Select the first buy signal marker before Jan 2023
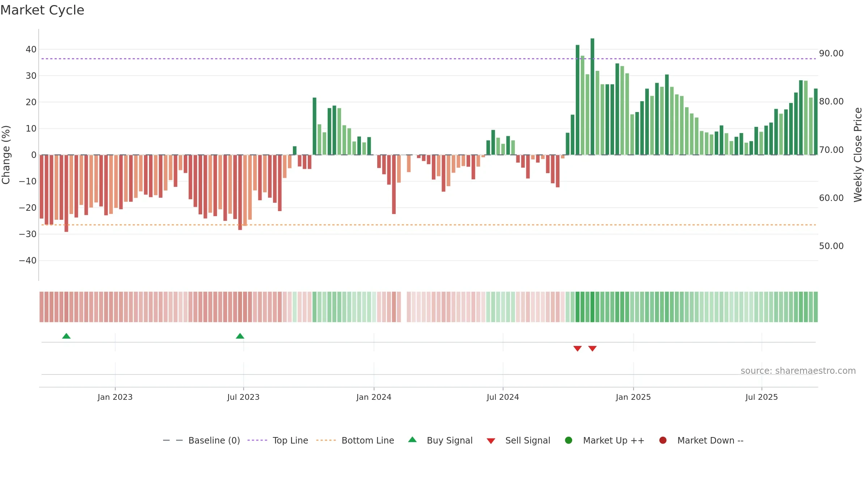 point(66,336)
